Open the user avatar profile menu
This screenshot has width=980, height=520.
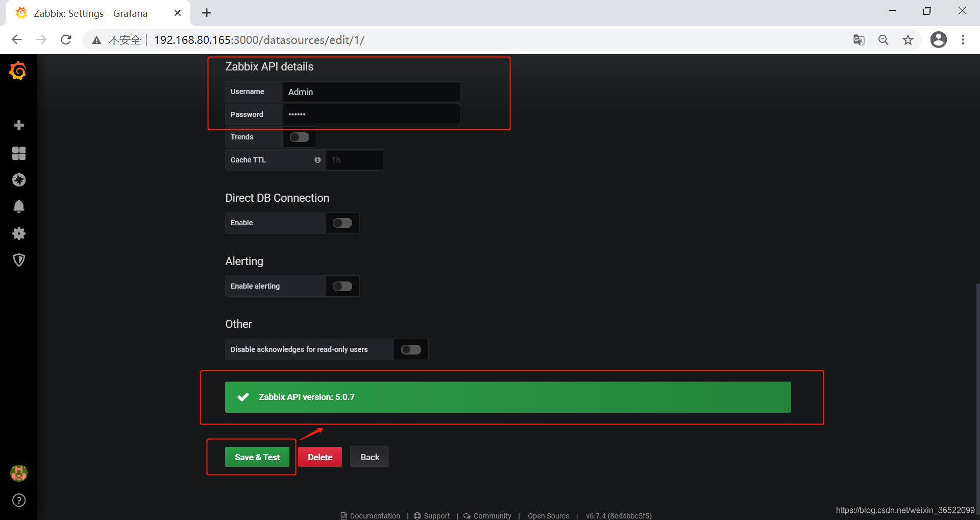(19, 474)
